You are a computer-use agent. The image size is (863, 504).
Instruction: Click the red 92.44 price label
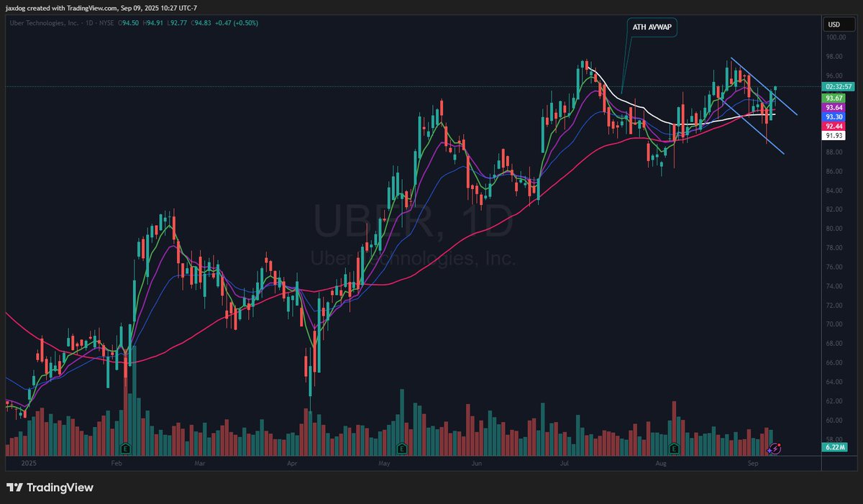point(834,126)
